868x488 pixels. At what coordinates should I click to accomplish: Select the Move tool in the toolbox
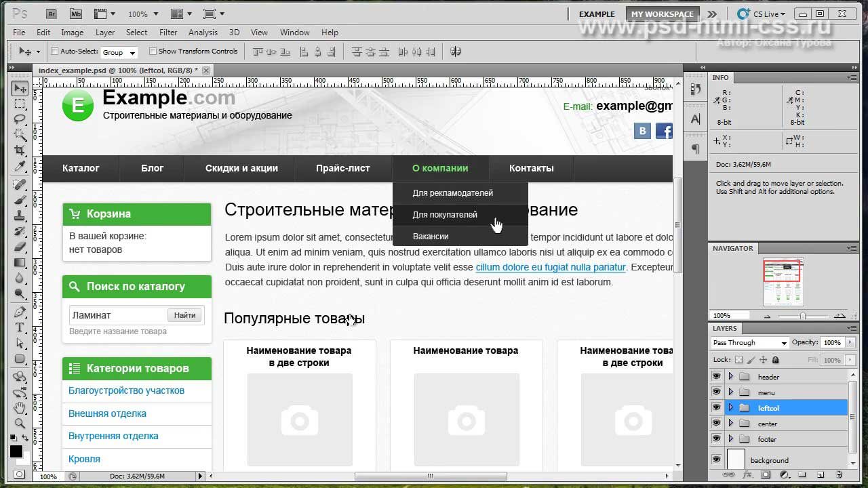20,89
